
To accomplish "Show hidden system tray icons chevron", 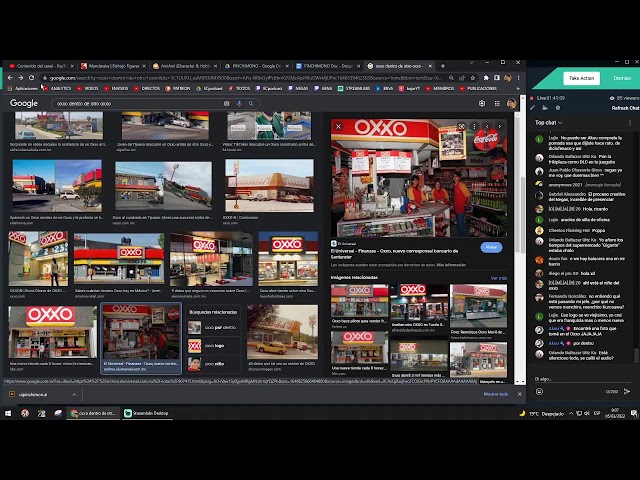I will [x=571, y=413].
